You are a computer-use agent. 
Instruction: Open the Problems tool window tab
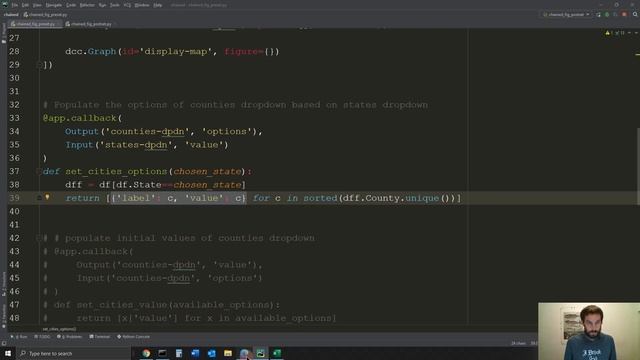[x=70, y=337]
